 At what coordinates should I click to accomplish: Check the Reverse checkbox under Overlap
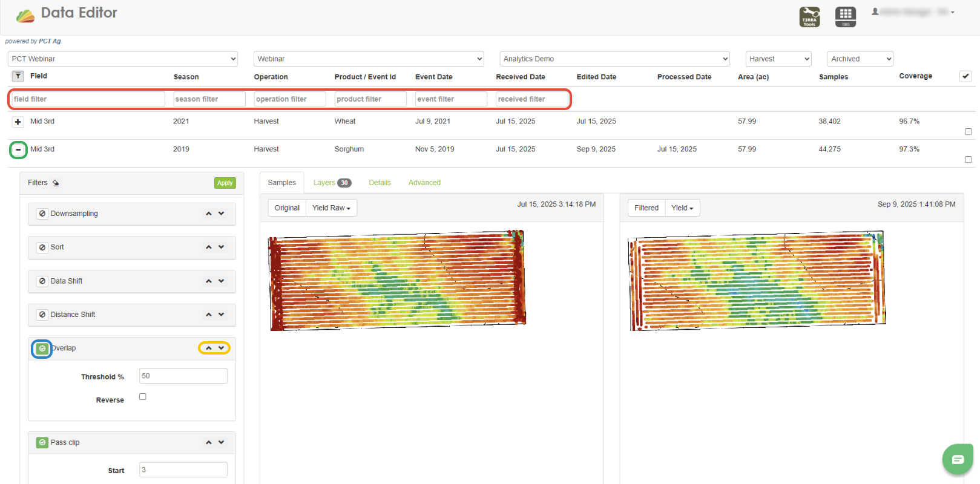143,397
